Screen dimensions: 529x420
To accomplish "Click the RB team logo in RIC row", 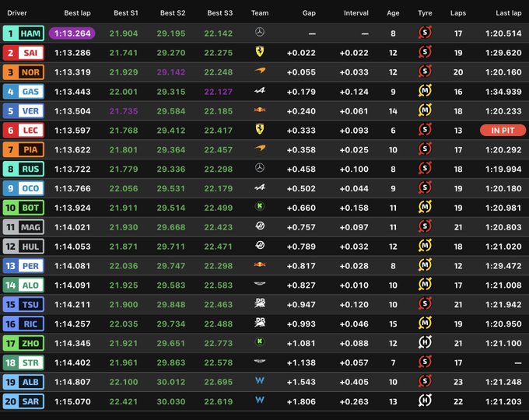I will point(260,323).
